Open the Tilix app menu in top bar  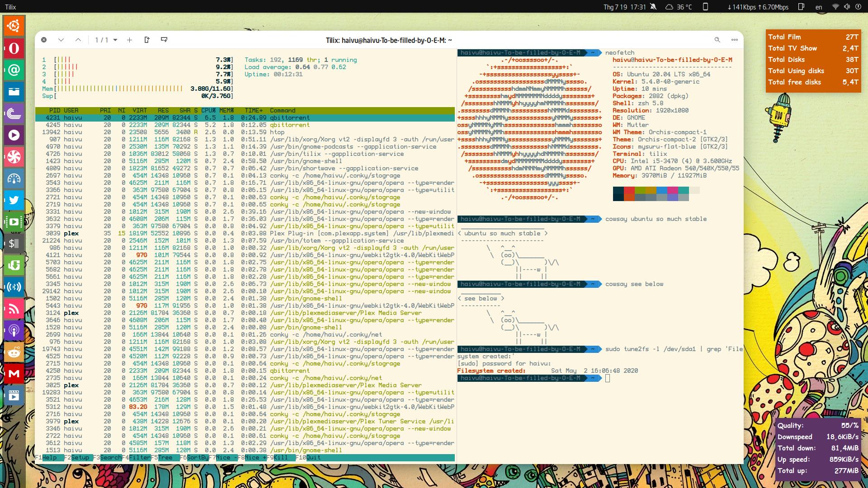point(10,7)
